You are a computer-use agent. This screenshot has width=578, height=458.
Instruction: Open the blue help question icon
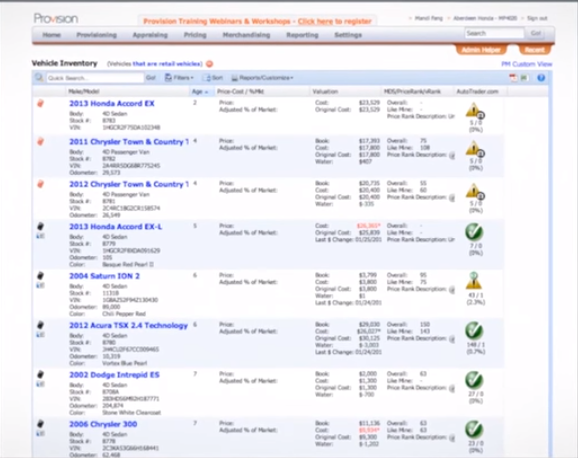pos(541,78)
